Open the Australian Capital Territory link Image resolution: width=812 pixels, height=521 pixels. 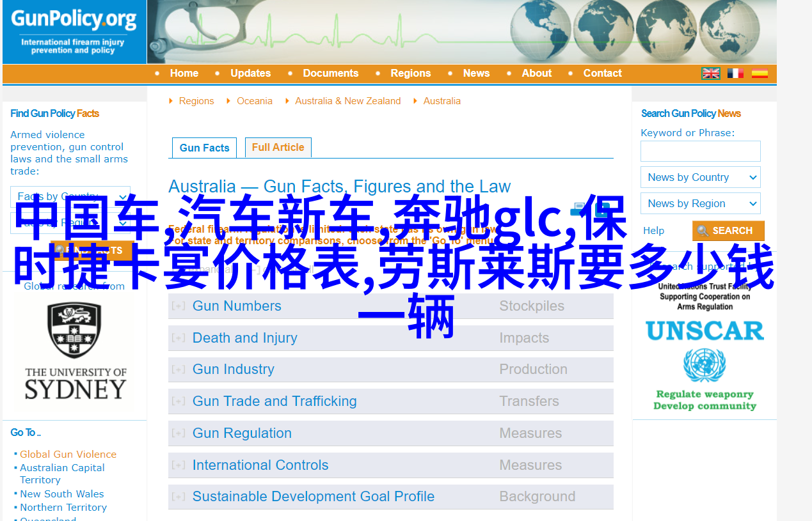click(x=62, y=474)
